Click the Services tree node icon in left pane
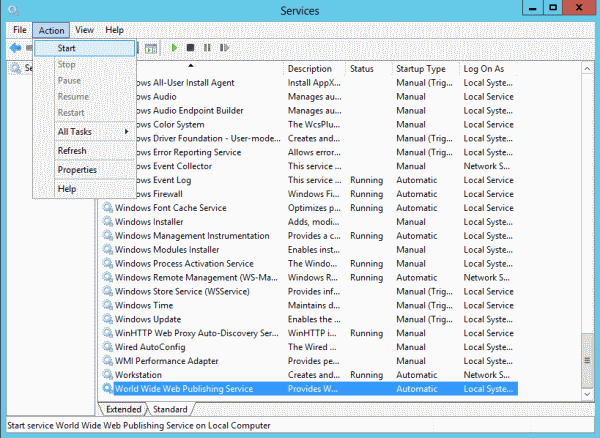This screenshot has width=600, height=438. [x=15, y=68]
